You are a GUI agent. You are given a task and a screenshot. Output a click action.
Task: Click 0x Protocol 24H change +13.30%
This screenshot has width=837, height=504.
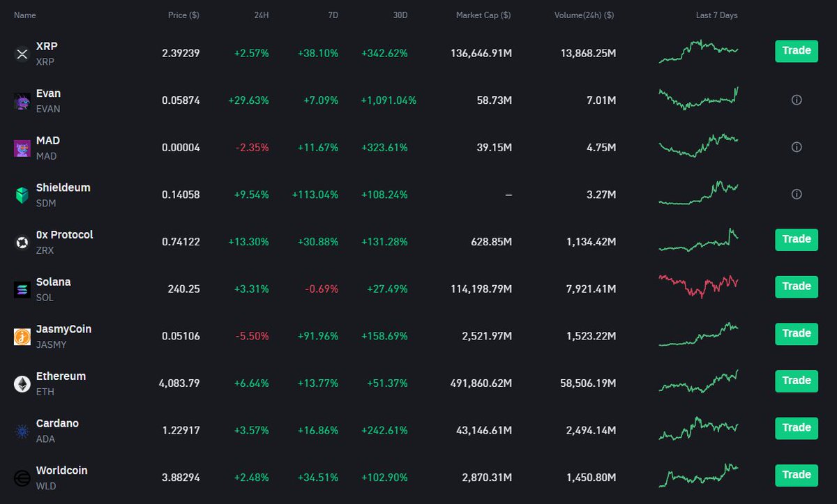(248, 241)
